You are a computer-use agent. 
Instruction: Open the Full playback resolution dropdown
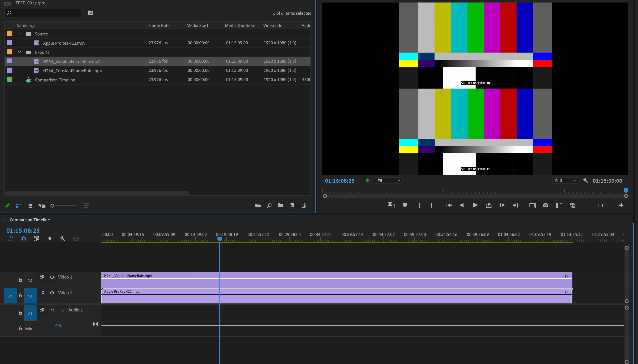click(565, 181)
